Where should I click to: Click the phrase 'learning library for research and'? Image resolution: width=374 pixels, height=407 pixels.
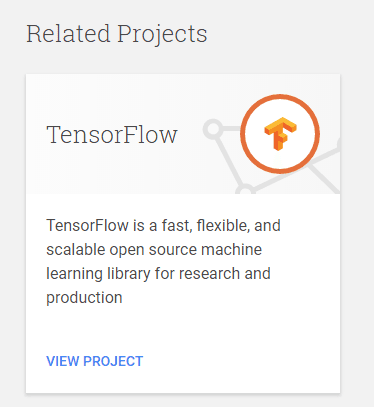pyautogui.click(x=158, y=274)
